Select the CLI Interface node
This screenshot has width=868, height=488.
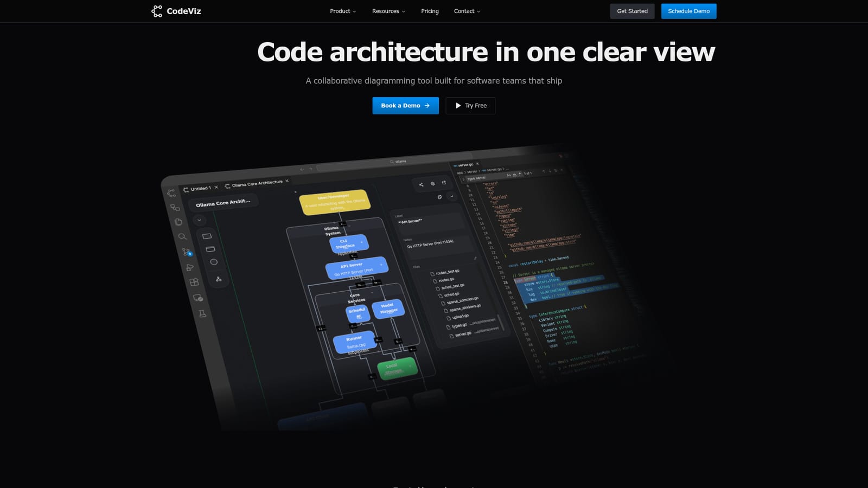(348, 243)
